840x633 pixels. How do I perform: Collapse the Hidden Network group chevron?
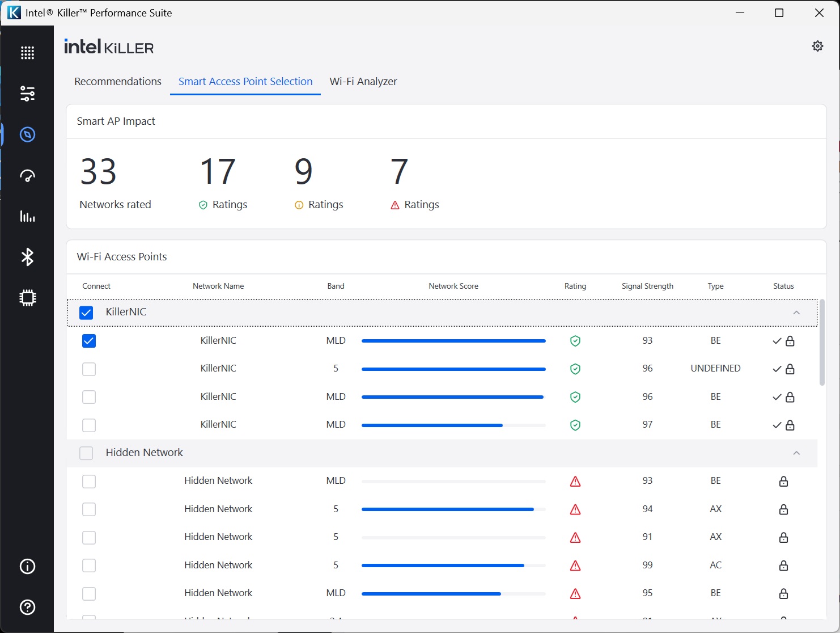[x=796, y=453]
